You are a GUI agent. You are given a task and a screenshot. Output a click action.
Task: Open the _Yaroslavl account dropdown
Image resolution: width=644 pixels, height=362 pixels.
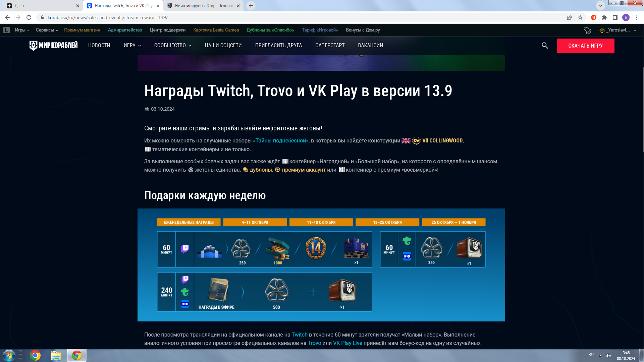(618, 30)
